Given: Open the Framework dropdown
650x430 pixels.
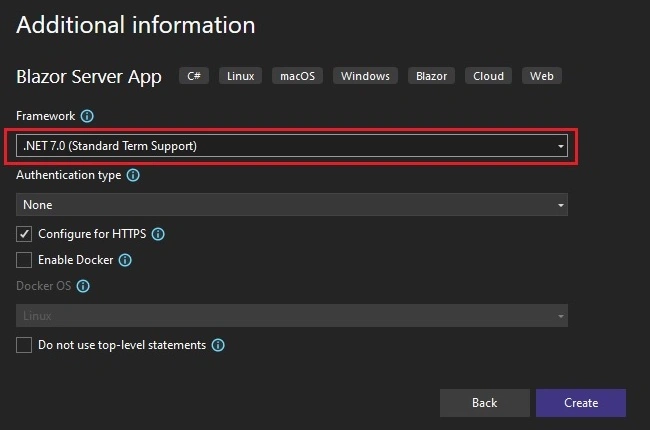Looking at the screenshot, I should [x=292, y=146].
